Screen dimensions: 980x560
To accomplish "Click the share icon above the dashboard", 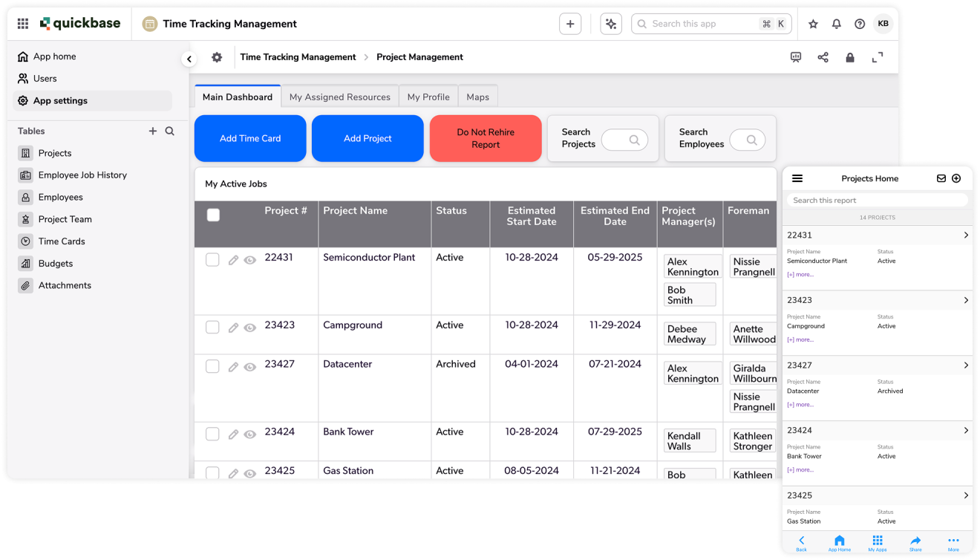I will (823, 57).
